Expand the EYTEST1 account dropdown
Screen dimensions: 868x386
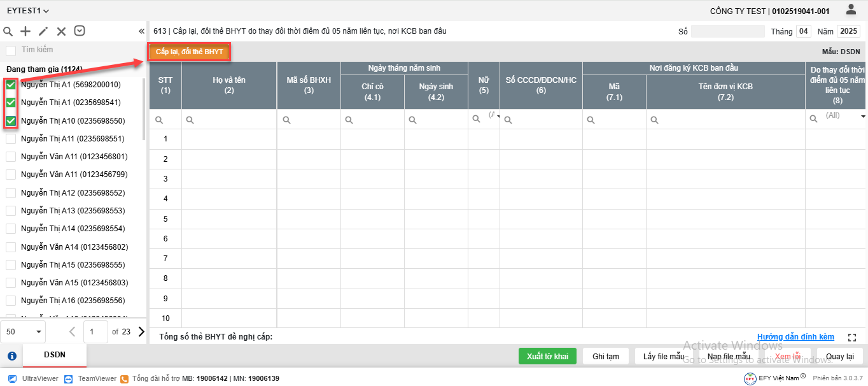coord(28,11)
